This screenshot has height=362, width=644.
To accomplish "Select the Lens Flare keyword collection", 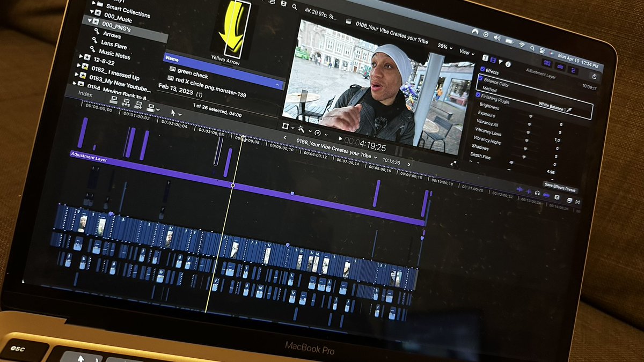I will click(x=114, y=45).
